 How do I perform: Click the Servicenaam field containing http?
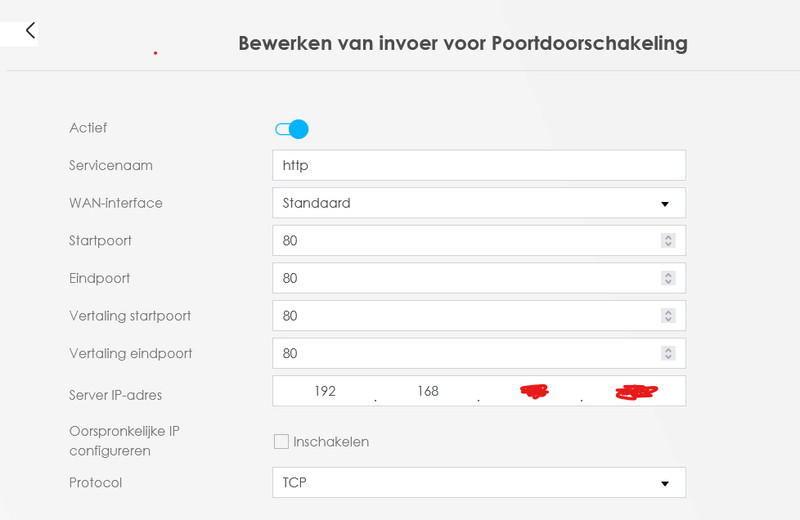tap(478, 165)
